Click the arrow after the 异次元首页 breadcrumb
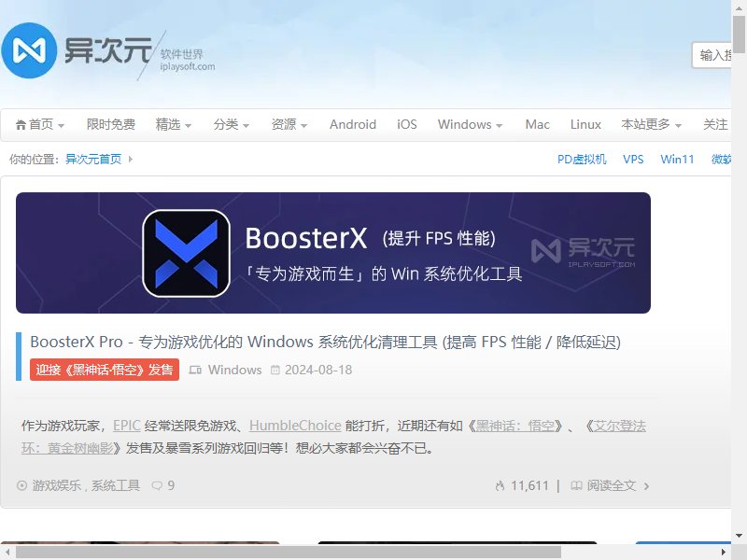This screenshot has height=560, width=747. click(130, 159)
